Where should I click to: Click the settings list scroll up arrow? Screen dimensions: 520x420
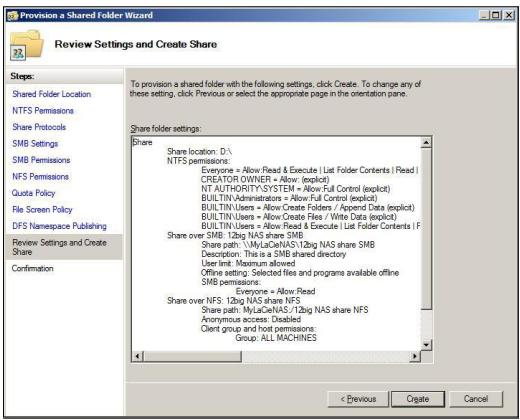(x=426, y=143)
